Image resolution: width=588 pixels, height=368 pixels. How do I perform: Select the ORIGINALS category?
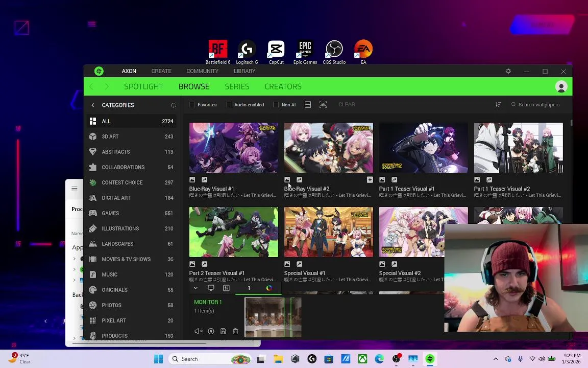131,290
